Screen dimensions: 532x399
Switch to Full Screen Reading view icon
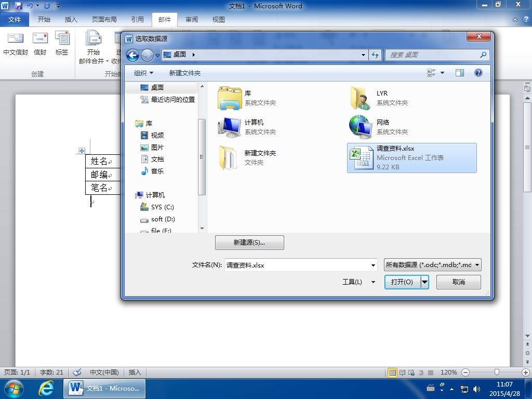403,373
